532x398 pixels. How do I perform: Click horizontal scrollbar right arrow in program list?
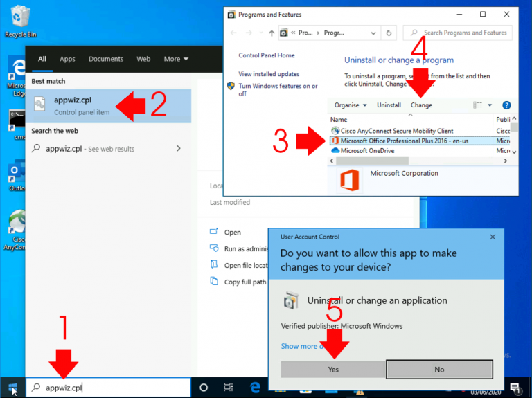tap(506, 161)
